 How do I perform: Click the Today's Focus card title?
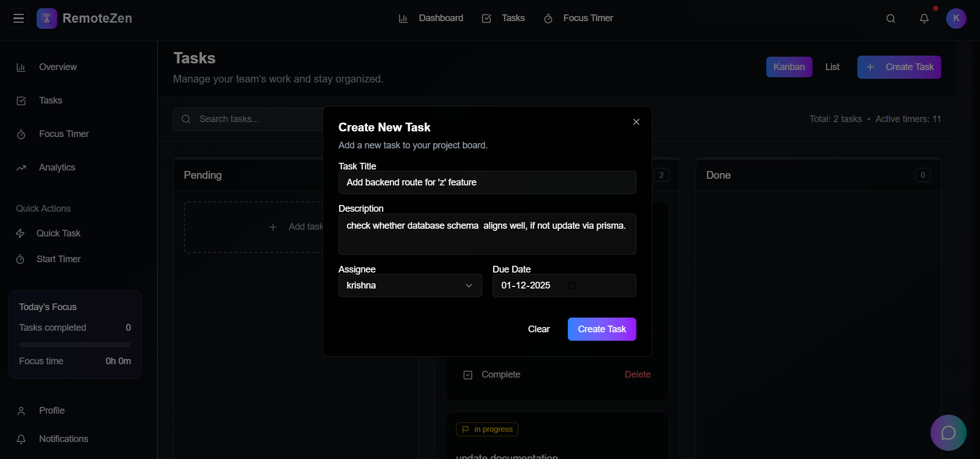point(48,307)
